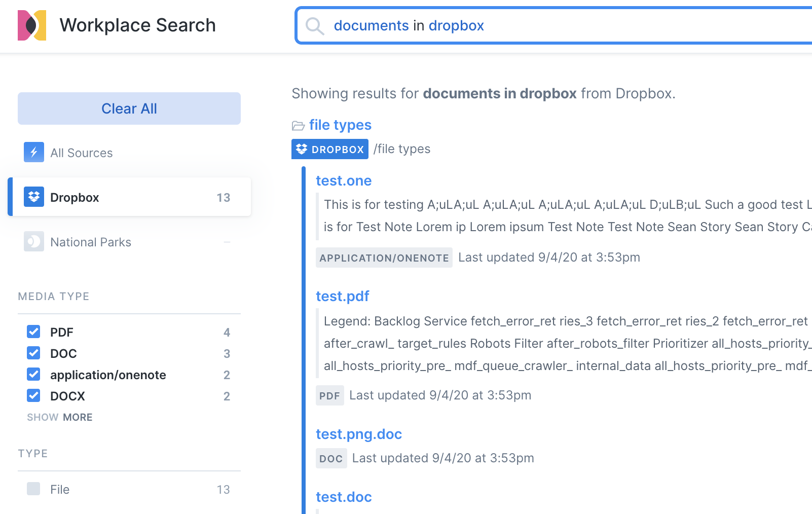Click the Workplace Search logo icon
Viewport: 812px width, 514px height.
click(x=32, y=25)
